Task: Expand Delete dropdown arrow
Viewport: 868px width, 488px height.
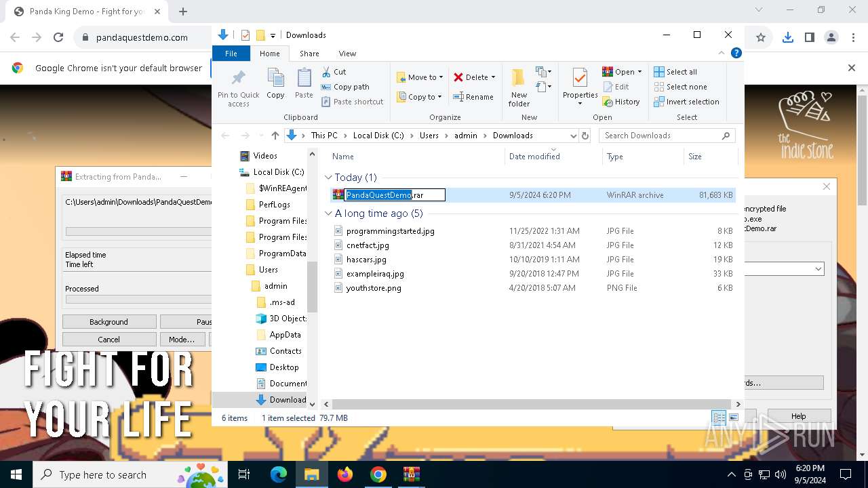Action: click(493, 77)
